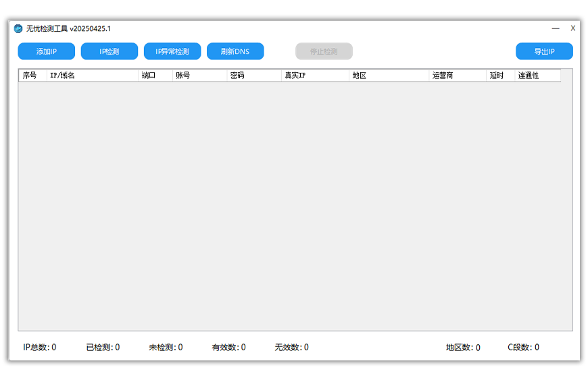Select the 运营商 column header

tap(457, 76)
